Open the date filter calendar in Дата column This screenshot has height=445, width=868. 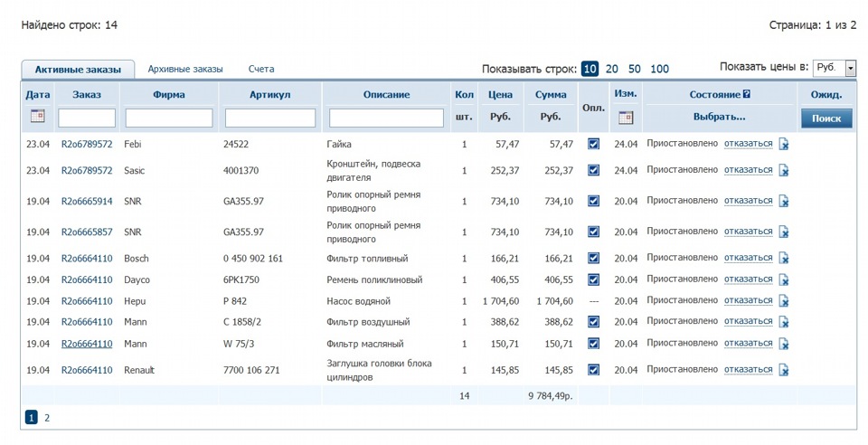37,117
